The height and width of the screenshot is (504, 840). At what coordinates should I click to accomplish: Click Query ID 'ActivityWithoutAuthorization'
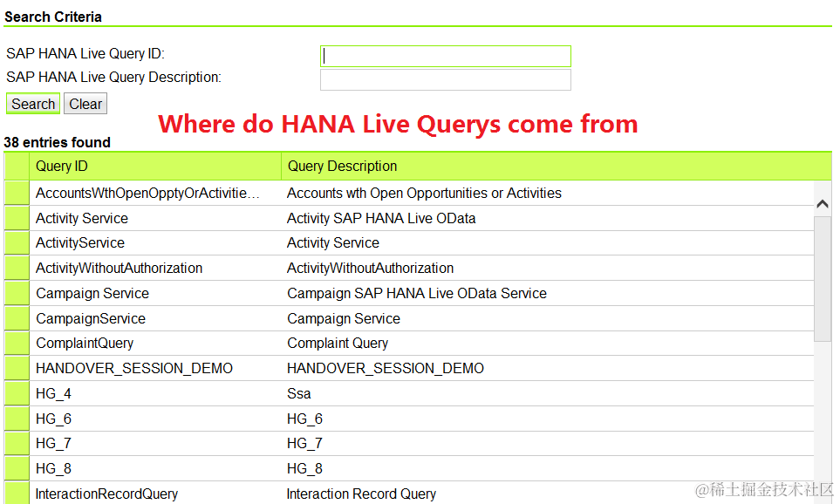(x=119, y=268)
